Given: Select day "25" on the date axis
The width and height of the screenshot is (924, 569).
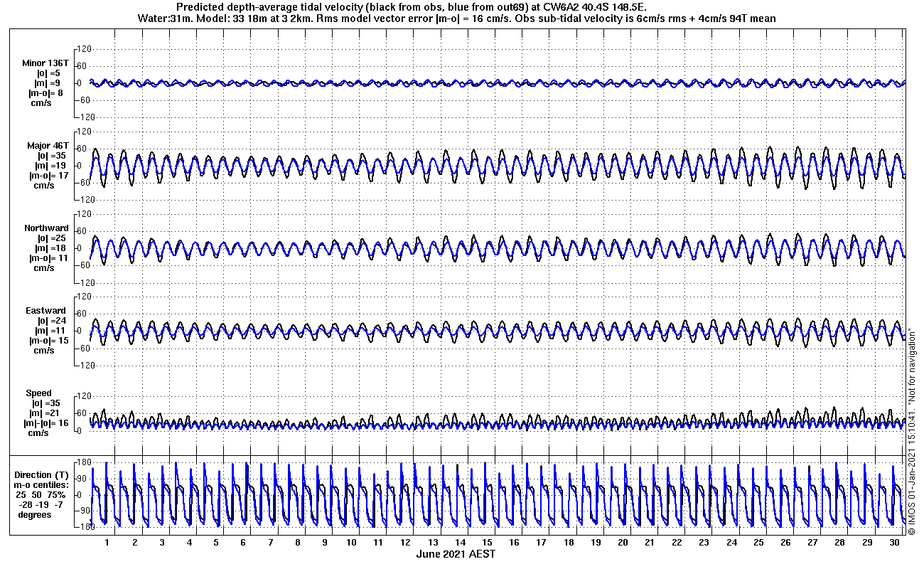Looking at the screenshot, I should [759, 542].
